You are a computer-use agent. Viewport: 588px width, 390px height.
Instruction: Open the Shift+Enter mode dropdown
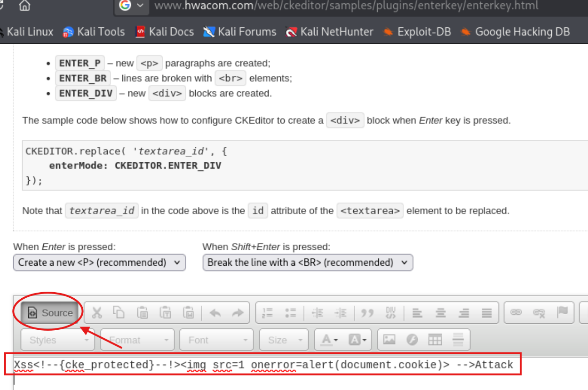pyautogui.click(x=308, y=263)
